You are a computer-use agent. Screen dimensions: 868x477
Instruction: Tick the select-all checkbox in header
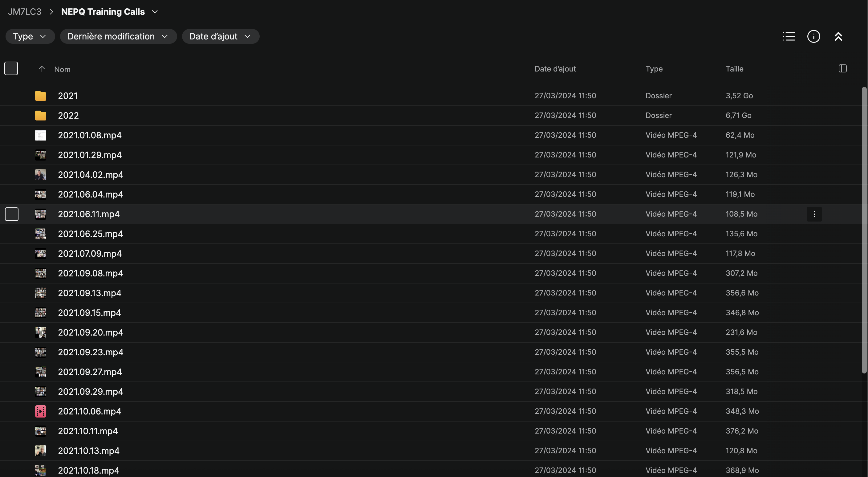pyautogui.click(x=11, y=68)
